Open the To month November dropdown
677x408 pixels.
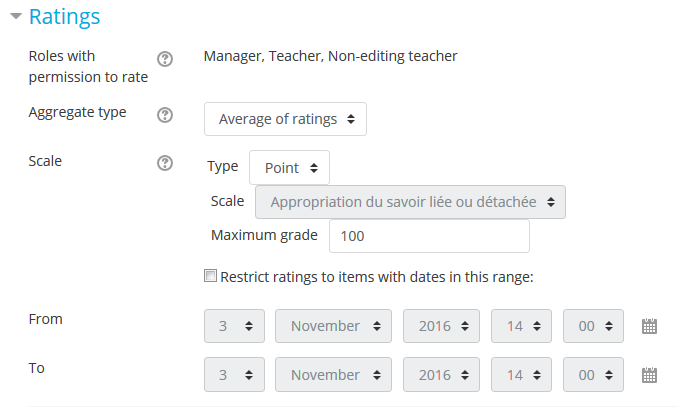tap(333, 375)
